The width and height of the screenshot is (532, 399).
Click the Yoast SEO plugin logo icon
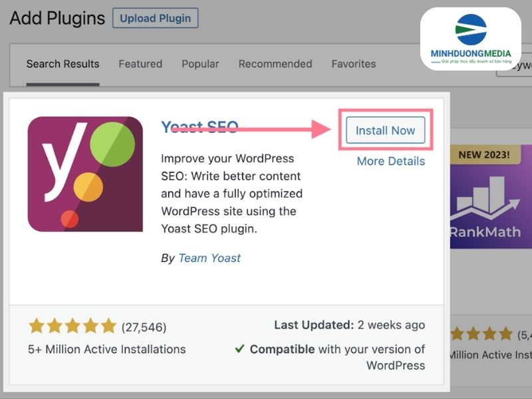pyautogui.click(x=85, y=174)
